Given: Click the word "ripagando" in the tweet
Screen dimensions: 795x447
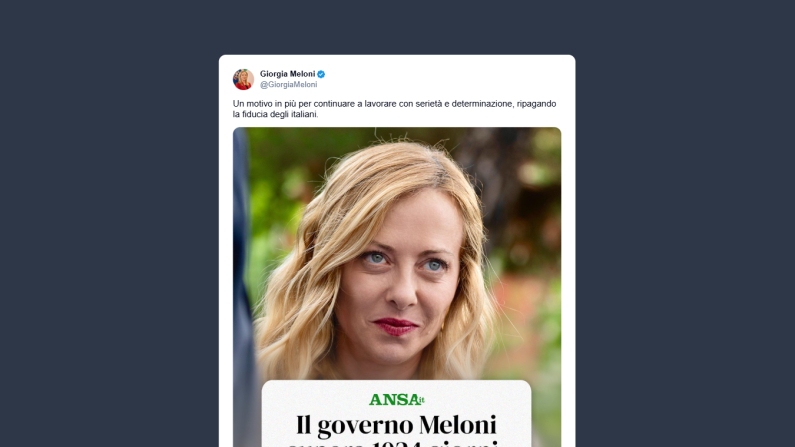Looking at the screenshot, I should tap(536, 104).
